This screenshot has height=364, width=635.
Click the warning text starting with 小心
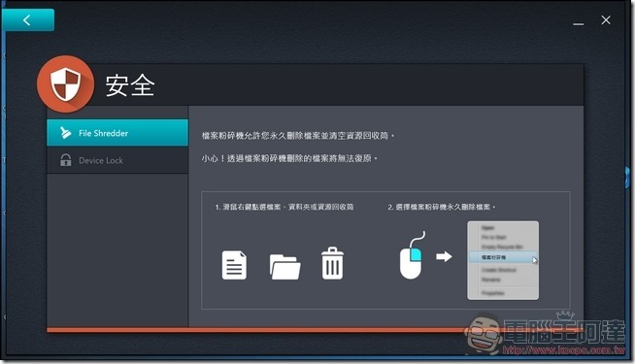[x=289, y=158]
